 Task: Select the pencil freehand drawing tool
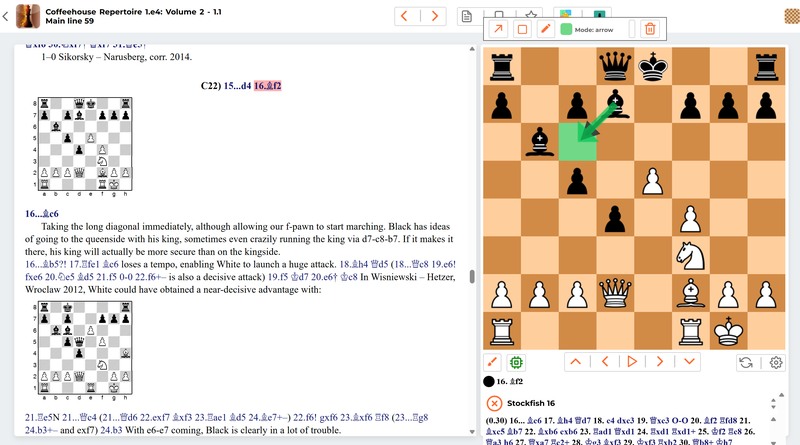coord(545,30)
